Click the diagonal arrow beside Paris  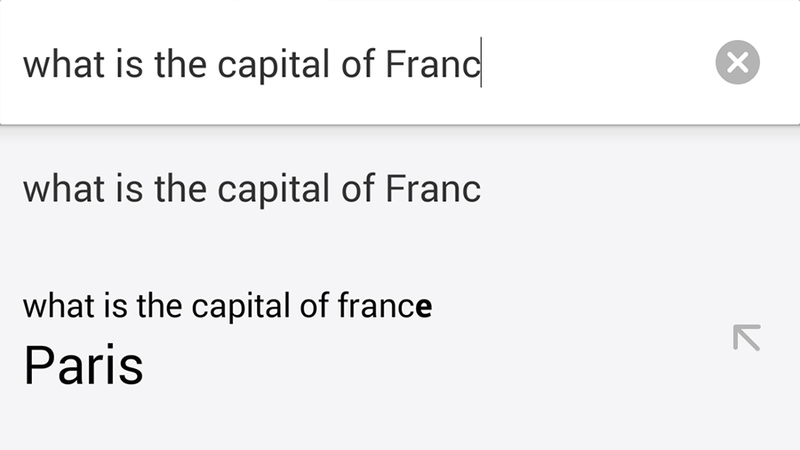pos(747,338)
